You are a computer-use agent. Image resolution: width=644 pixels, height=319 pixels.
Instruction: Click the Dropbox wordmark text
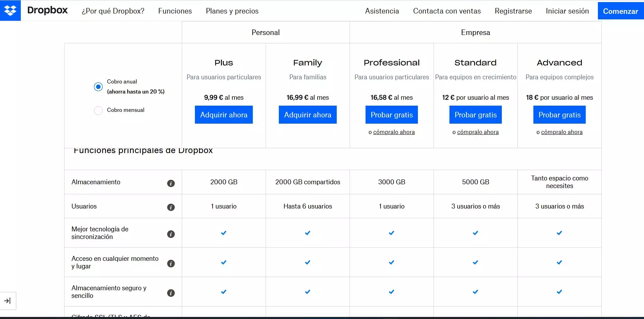[48, 10]
